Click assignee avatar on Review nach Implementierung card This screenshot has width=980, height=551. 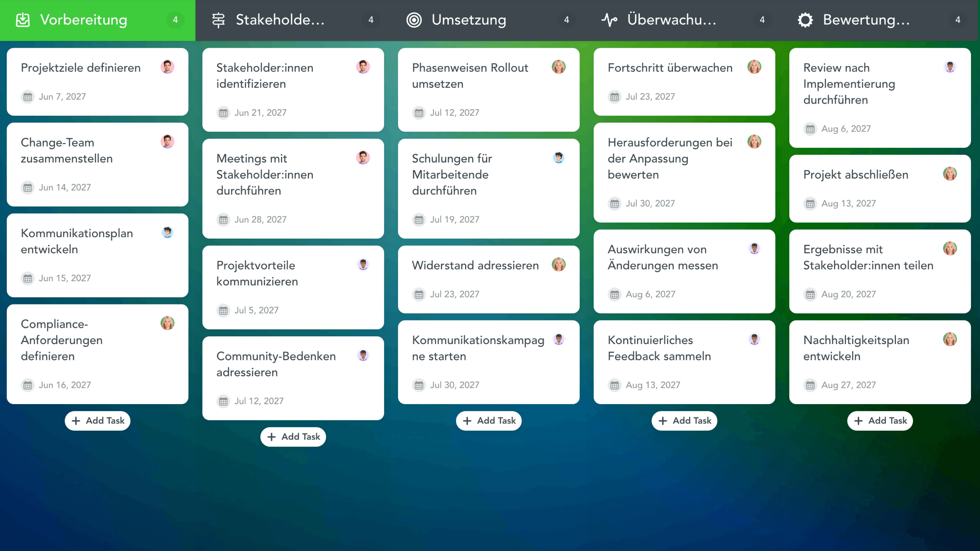(x=949, y=67)
